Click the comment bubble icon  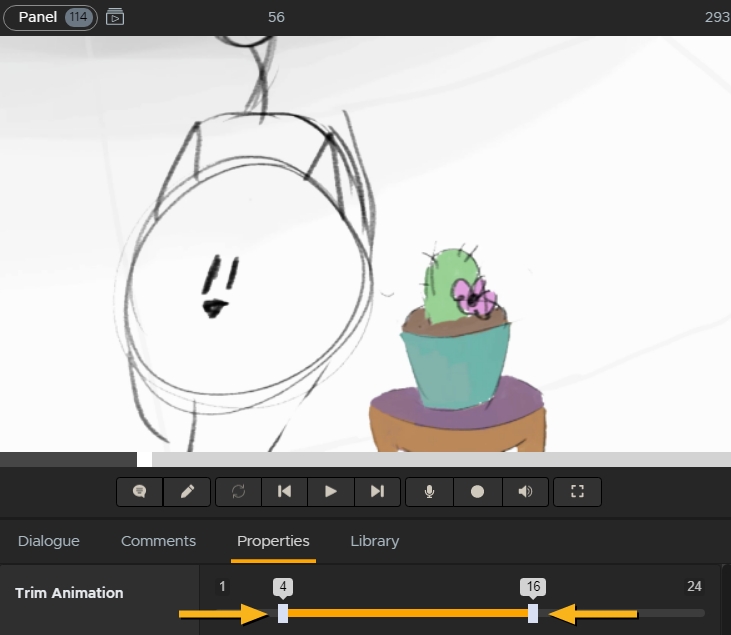(x=140, y=492)
